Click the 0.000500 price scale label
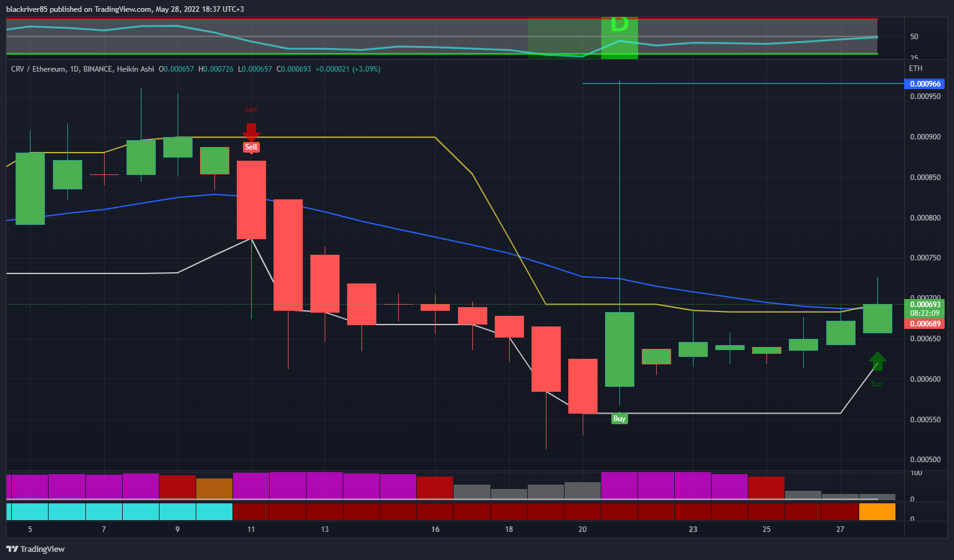Screen dimensions: 954x560 point(925,460)
